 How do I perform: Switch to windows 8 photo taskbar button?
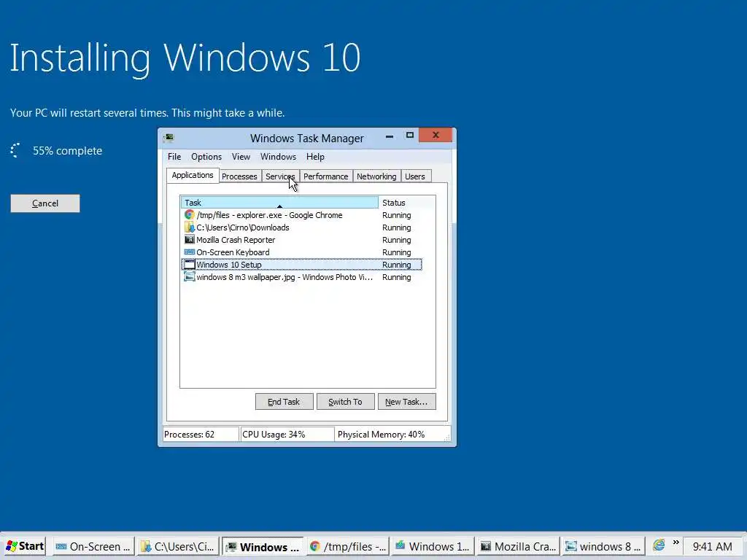(603, 546)
